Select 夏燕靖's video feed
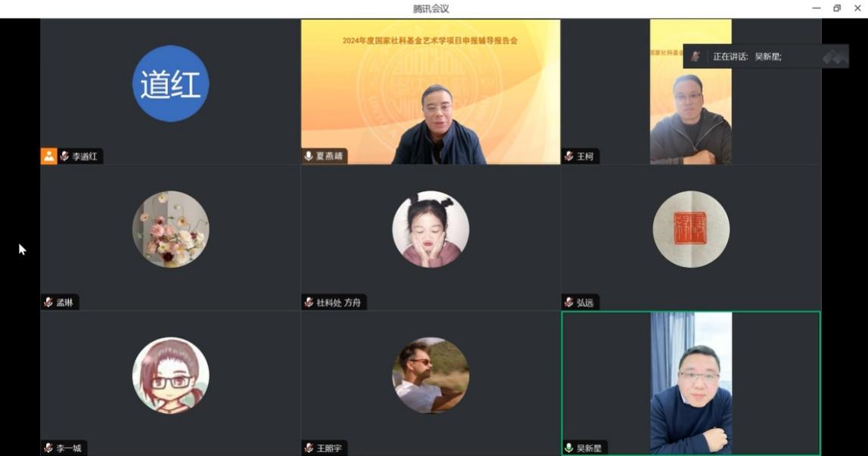Screen dimensions: 868x456 (x=431, y=92)
